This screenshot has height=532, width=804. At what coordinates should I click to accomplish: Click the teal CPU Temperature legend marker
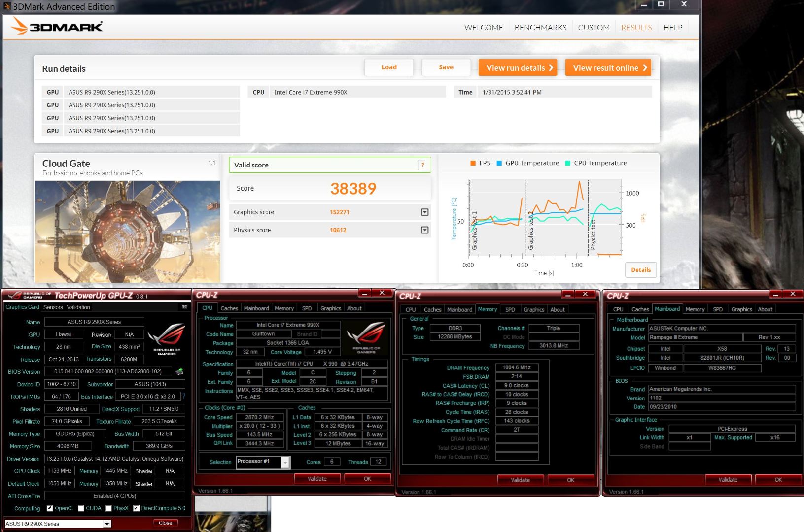(568, 163)
